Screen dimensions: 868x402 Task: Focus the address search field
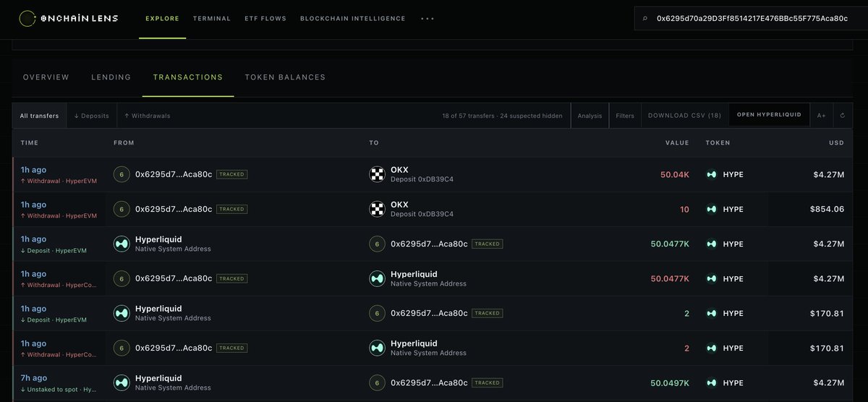[751, 18]
